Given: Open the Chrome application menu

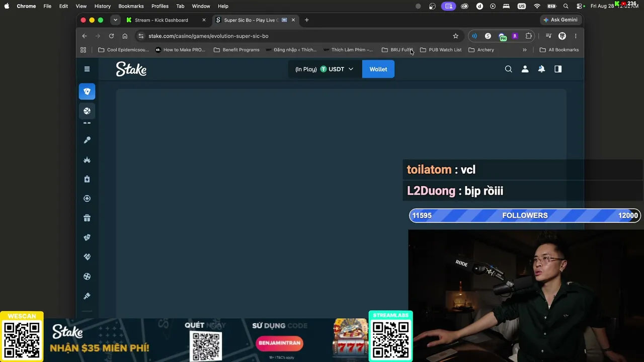Looking at the screenshot, I should pos(26,6).
